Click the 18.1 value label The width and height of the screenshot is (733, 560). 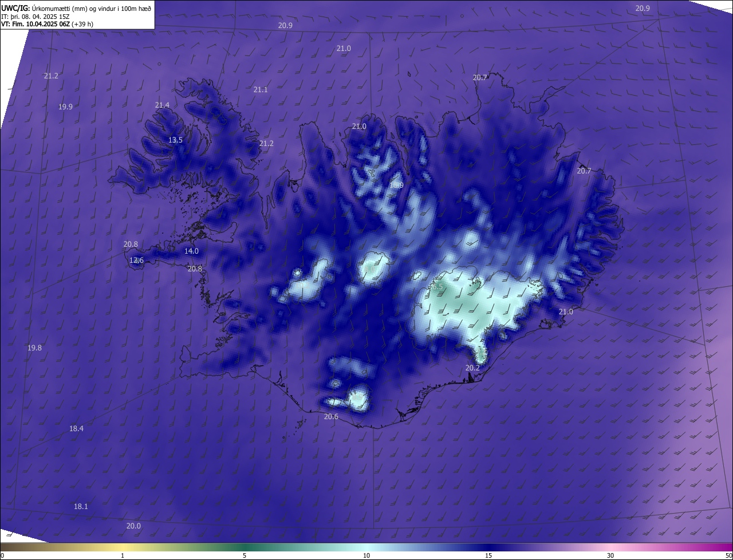(81, 507)
